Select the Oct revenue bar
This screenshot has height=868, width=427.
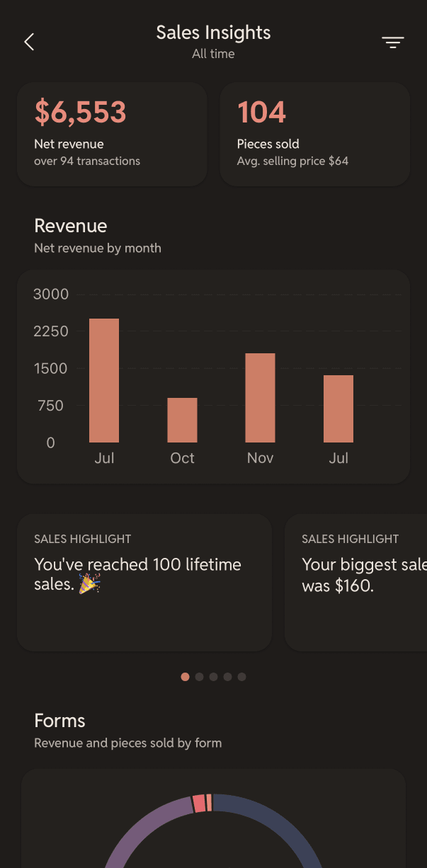182,420
